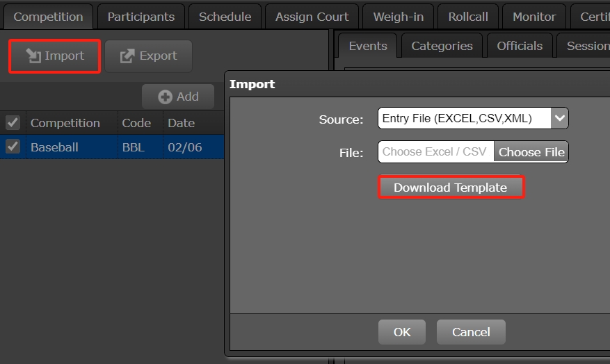Open the Schedule tab
The image size is (610, 364).
tap(225, 17)
